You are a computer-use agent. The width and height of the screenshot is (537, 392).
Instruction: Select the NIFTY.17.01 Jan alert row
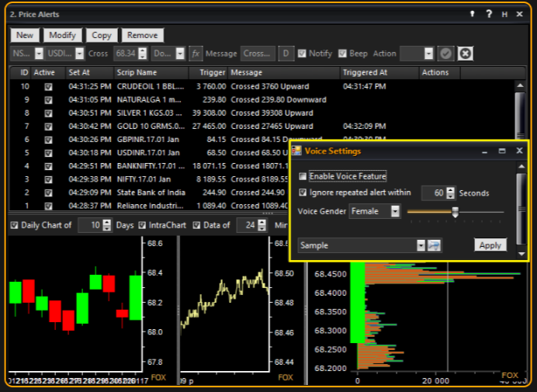pos(149,179)
